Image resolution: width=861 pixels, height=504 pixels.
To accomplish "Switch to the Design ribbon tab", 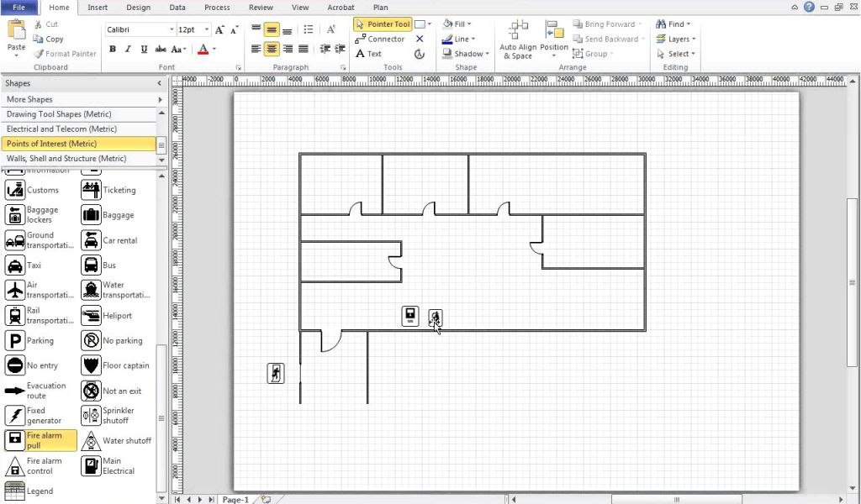I will coord(138,8).
